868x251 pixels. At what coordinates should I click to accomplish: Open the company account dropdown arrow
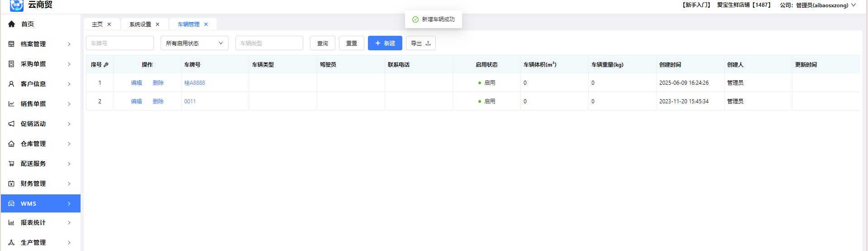(854, 5)
